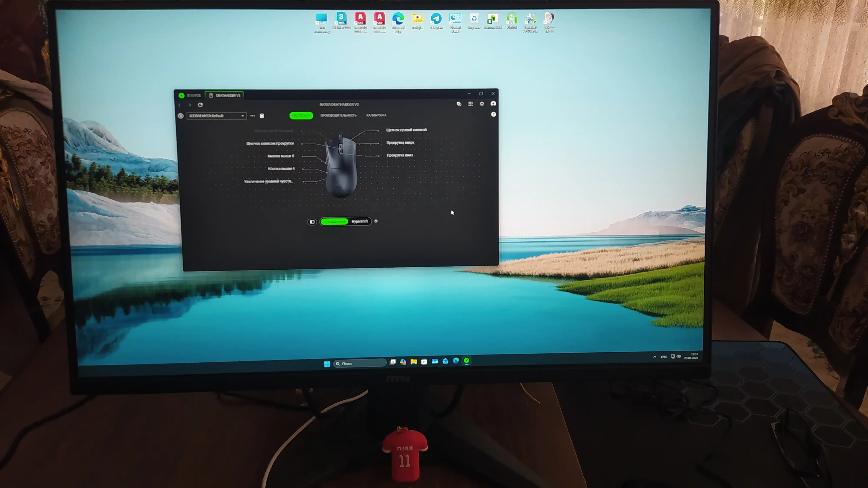This screenshot has width=868, height=488.
Task: Open the second AutoCAD 2026 desktop shortcut
Action: (x=379, y=23)
